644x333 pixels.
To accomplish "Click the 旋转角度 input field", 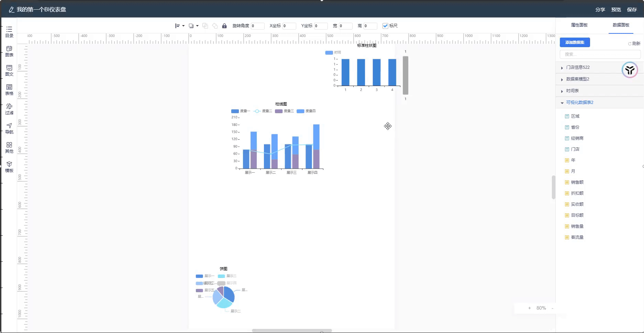I will (257, 26).
